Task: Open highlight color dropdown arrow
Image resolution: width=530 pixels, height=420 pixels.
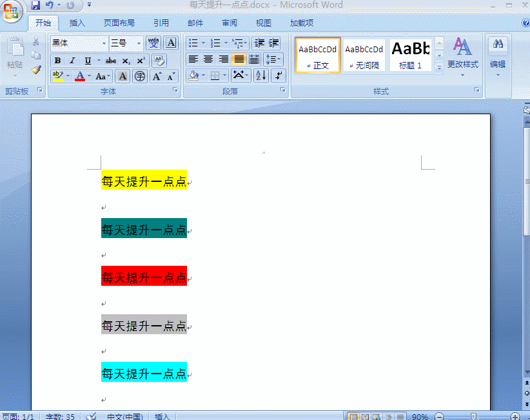Action: (x=68, y=76)
